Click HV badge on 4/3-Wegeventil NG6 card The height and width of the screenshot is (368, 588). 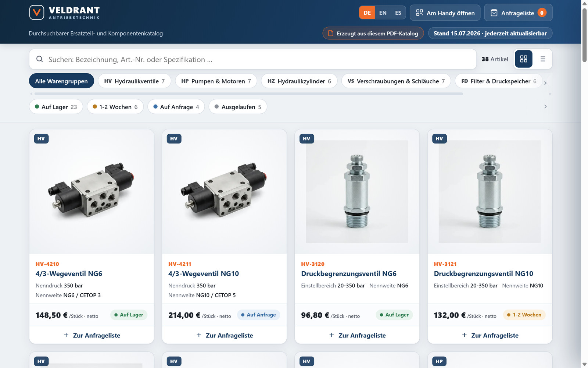click(41, 139)
